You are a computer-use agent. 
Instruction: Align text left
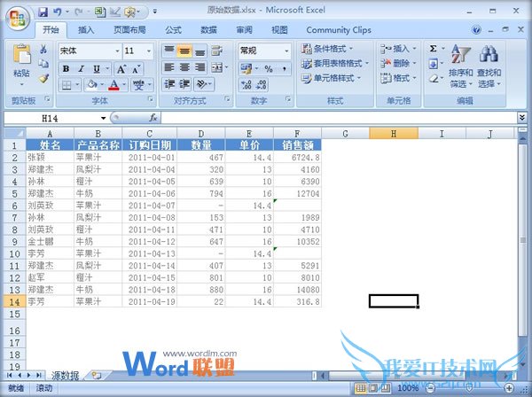pyautogui.click(x=169, y=67)
